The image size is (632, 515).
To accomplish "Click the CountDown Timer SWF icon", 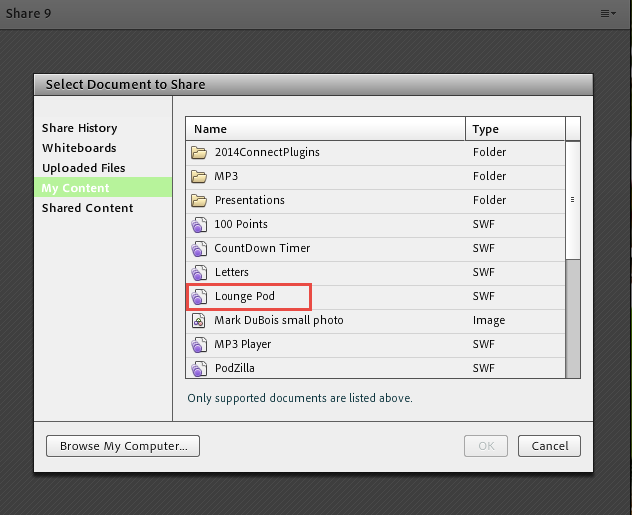I will pos(199,249).
